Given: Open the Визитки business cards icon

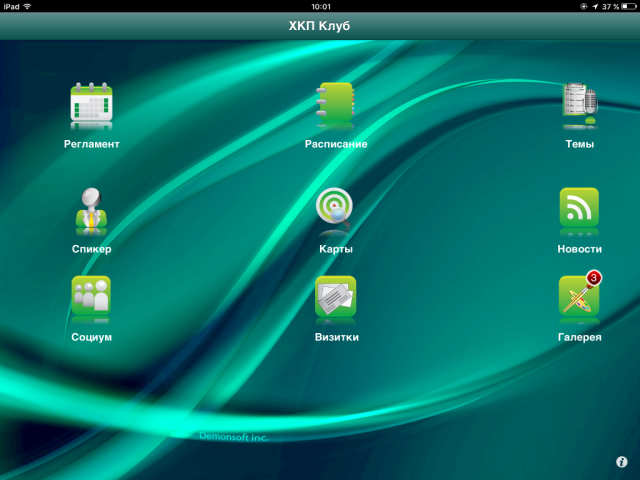Looking at the screenshot, I should [x=336, y=296].
